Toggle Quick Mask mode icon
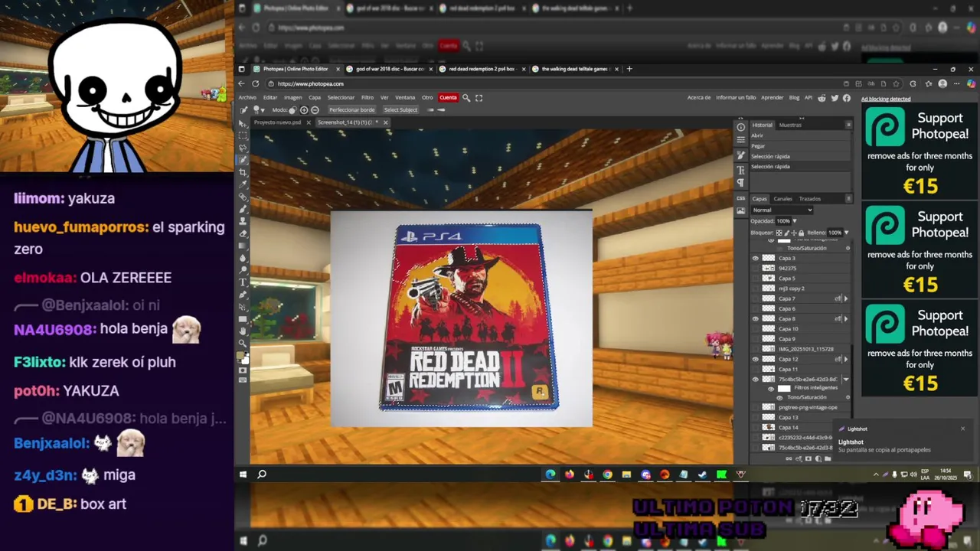The width and height of the screenshot is (980, 551). pyautogui.click(x=243, y=371)
